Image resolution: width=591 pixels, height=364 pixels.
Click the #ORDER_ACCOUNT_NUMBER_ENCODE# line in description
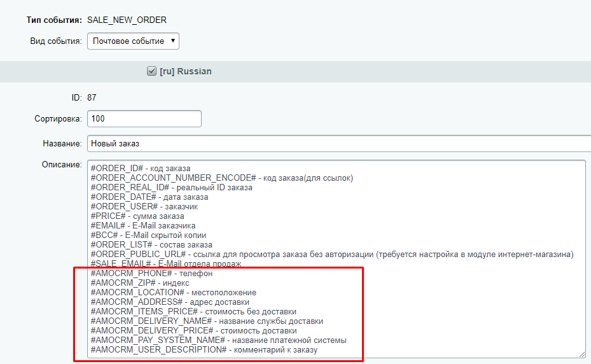[x=221, y=178]
